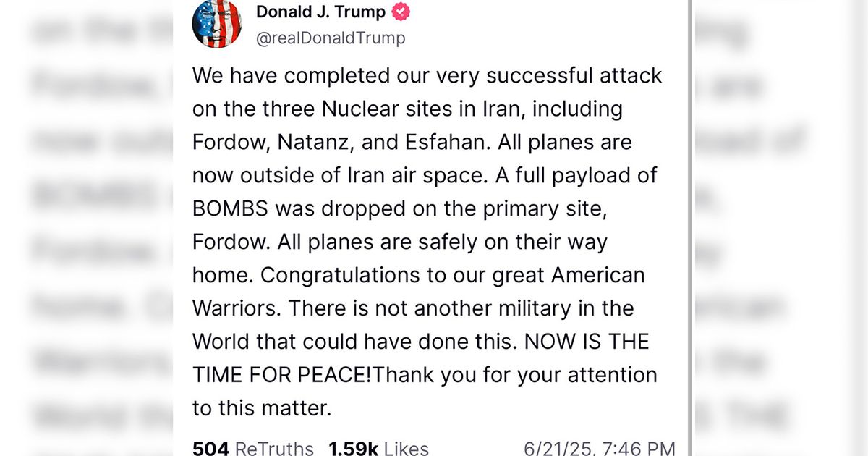Click 'TIME FOR PEACE!' text in post
The width and height of the screenshot is (868, 456).
(283, 375)
